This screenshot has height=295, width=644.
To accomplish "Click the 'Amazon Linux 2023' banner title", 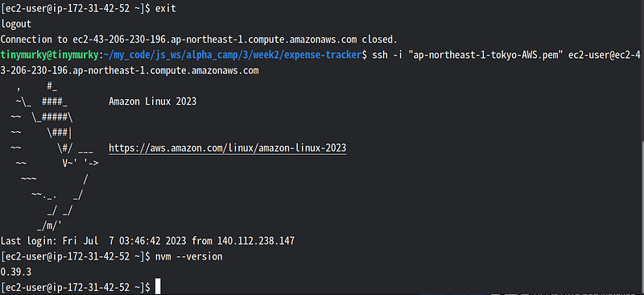I will click(x=153, y=102).
